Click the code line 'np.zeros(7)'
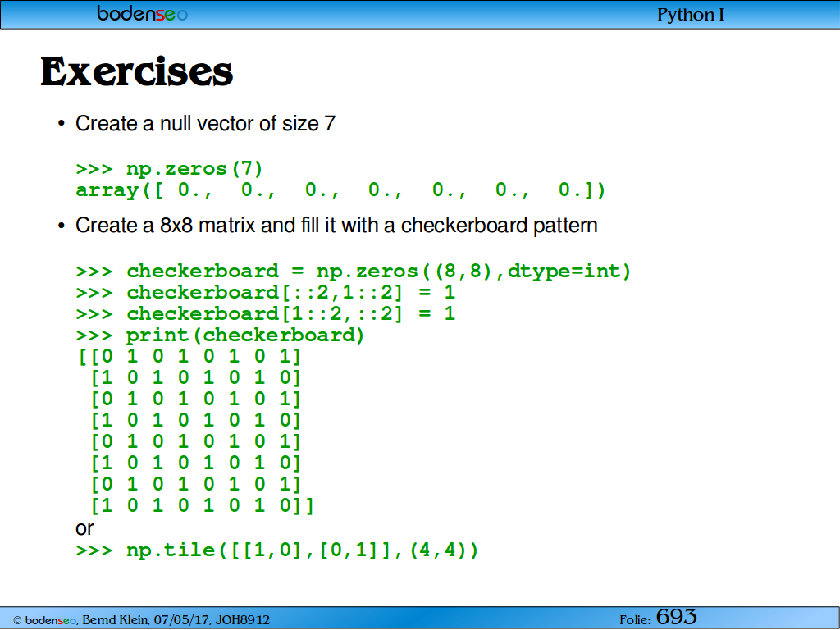 [x=169, y=169]
